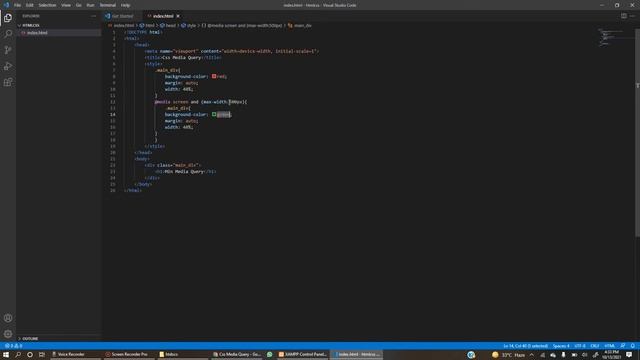
Task: Open the Search view in activity bar
Action: pyautogui.click(x=8, y=33)
